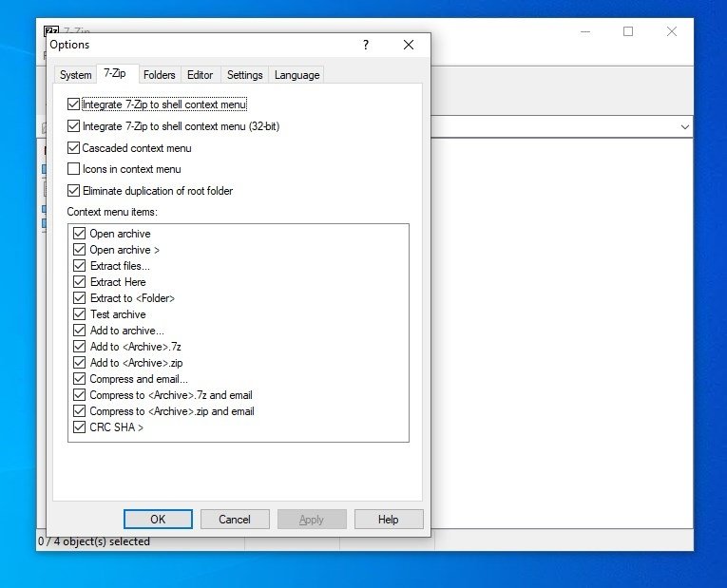The width and height of the screenshot is (727, 588).
Task: Uncheck Compress and email... item
Action: point(79,379)
